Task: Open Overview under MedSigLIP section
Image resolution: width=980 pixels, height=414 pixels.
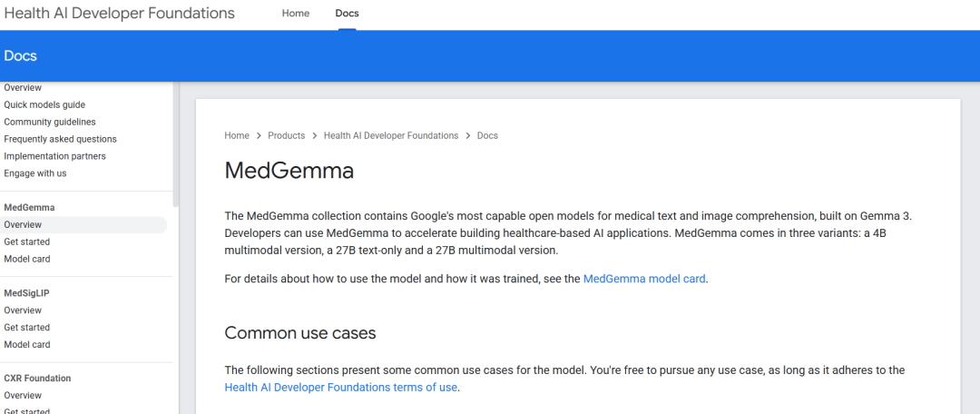Action: point(23,310)
